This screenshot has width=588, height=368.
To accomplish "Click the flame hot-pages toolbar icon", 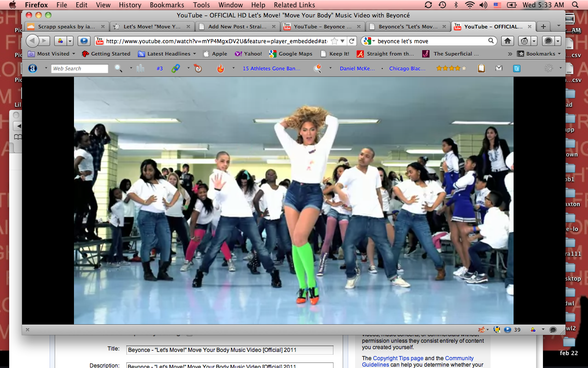I will click(x=220, y=69).
